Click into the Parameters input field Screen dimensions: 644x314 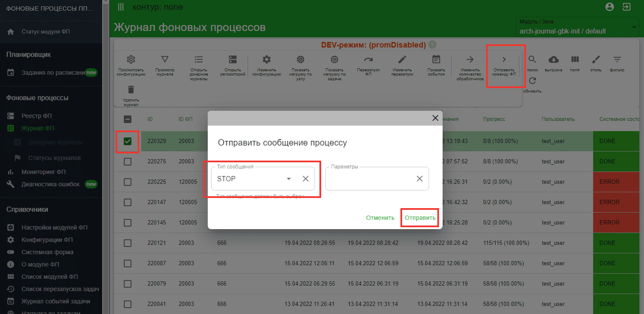(370, 179)
